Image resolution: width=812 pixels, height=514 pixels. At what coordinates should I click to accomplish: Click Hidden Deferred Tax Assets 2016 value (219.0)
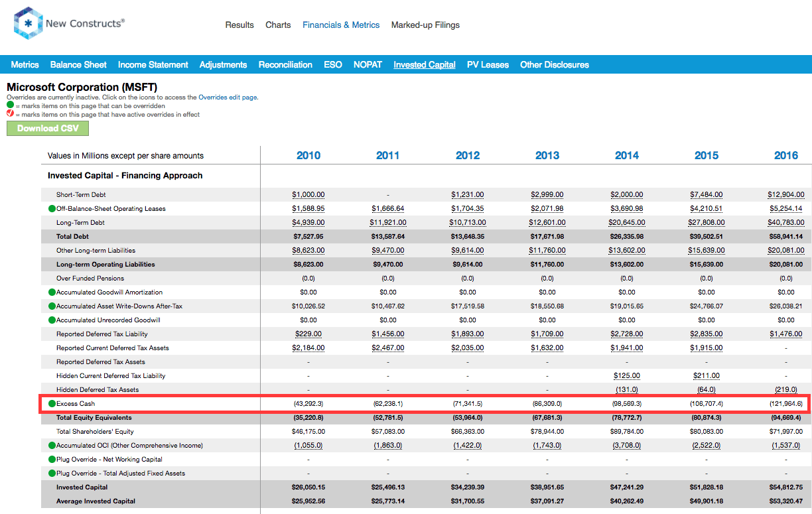pos(786,390)
